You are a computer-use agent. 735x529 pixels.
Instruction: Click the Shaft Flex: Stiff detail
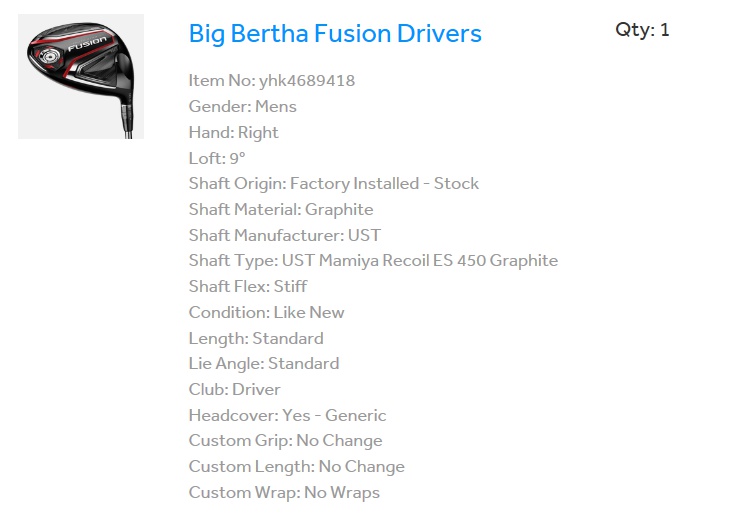(248, 287)
